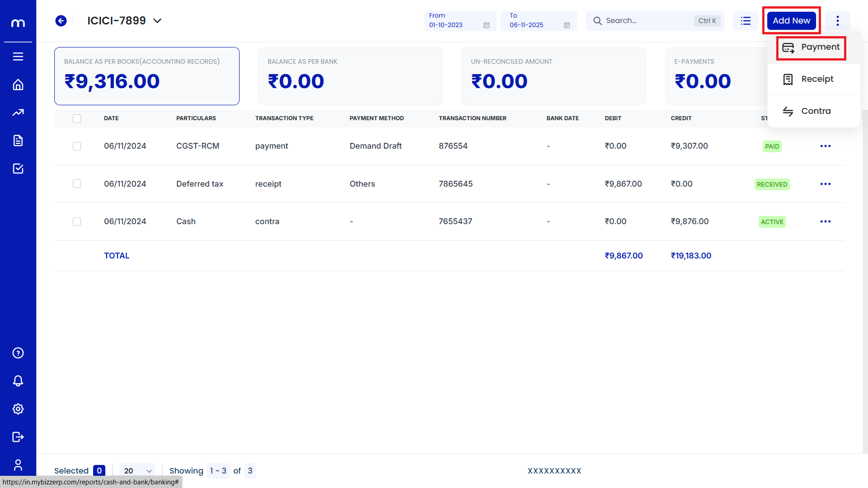Expand the ICICI-7899 account dropdown
Screen dimensions: 868x488
(157, 21)
